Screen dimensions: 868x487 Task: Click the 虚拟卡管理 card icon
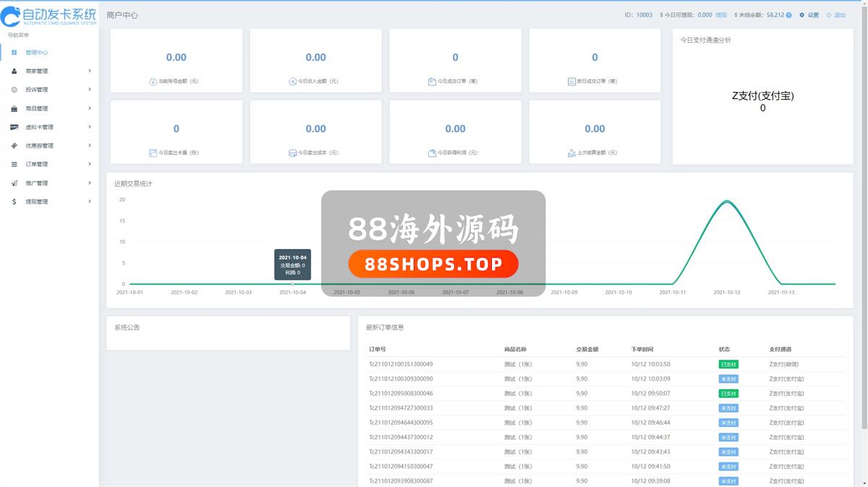click(x=14, y=127)
